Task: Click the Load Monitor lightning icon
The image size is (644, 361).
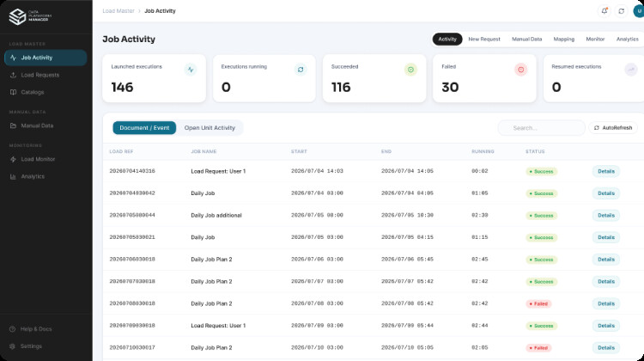Action: tap(13, 159)
